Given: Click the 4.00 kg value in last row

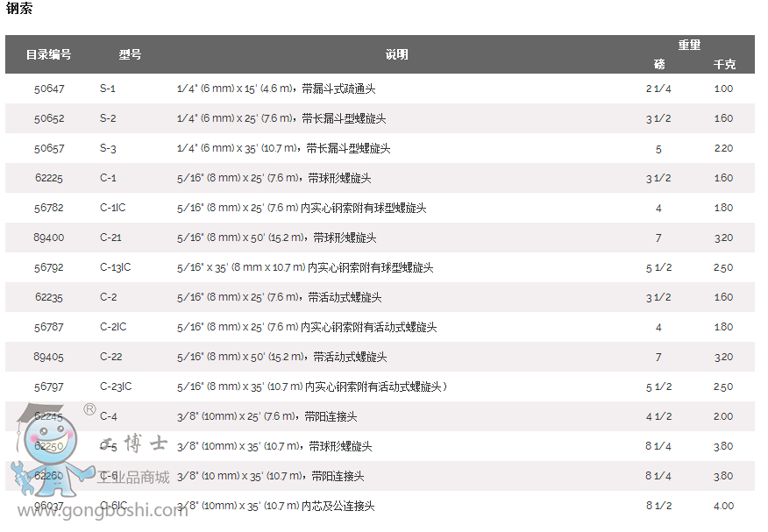Looking at the screenshot, I should pos(723,506).
